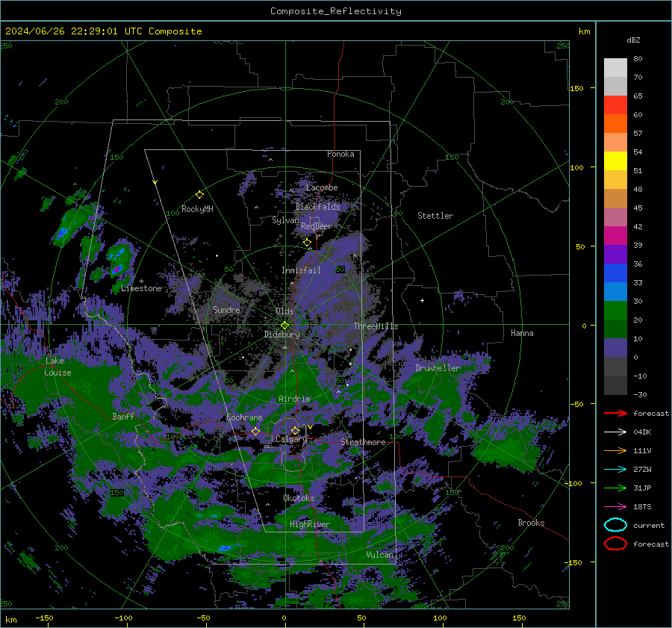The width and height of the screenshot is (672, 628).
Task: Select the red swatch between 65 and 60
Action: tap(615, 105)
